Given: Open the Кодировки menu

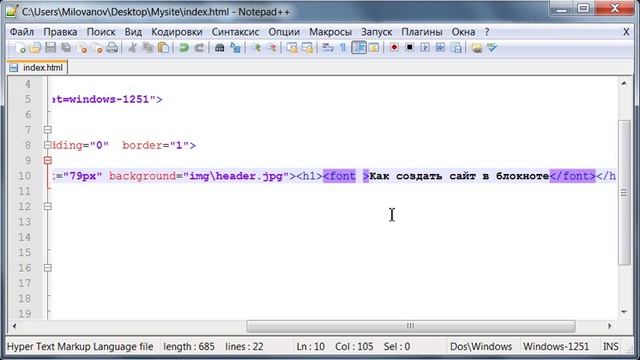Looking at the screenshot, I should (177, 32).
